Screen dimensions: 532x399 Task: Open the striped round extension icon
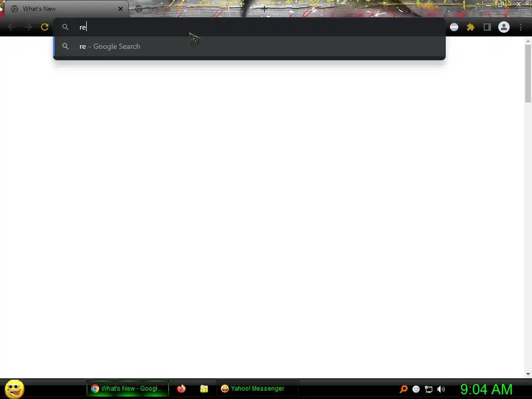point(454,27)
